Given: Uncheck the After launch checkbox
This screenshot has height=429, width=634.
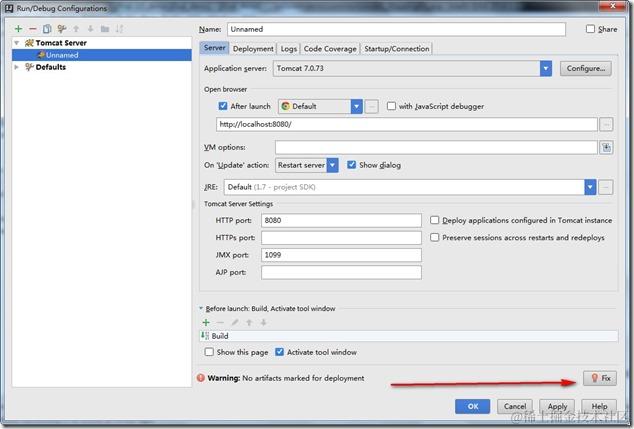Looking at the screenshot, I should [223, 106].
